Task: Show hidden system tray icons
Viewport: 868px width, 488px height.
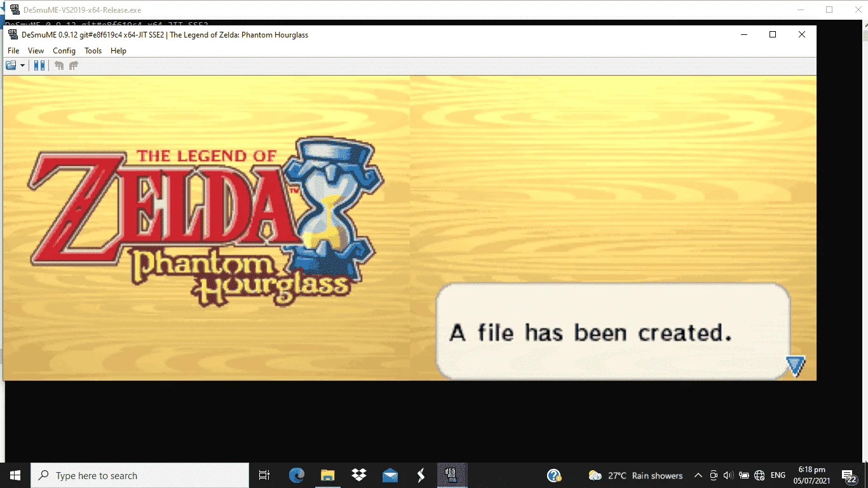Action: pyautogui.click(x=698, y=475)
